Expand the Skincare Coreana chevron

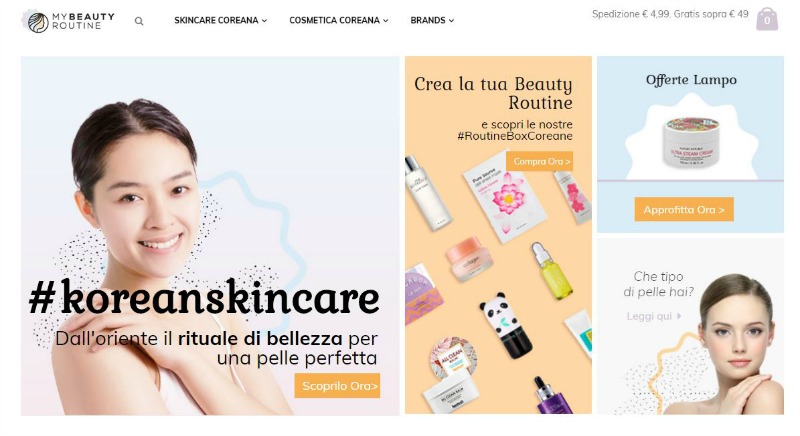[x=264, y=21]
